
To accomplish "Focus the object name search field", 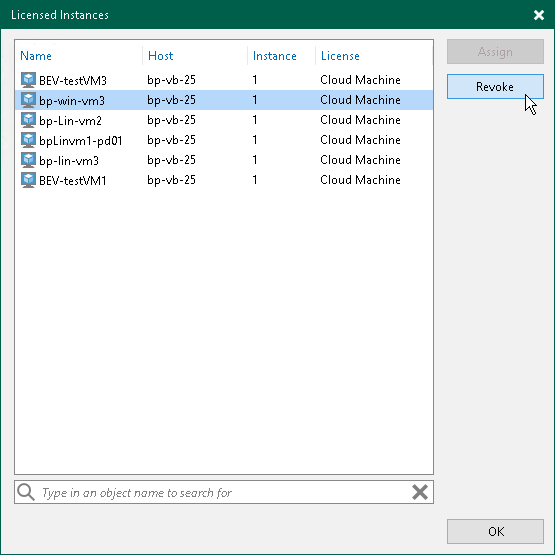I will [x=224, y=492].
